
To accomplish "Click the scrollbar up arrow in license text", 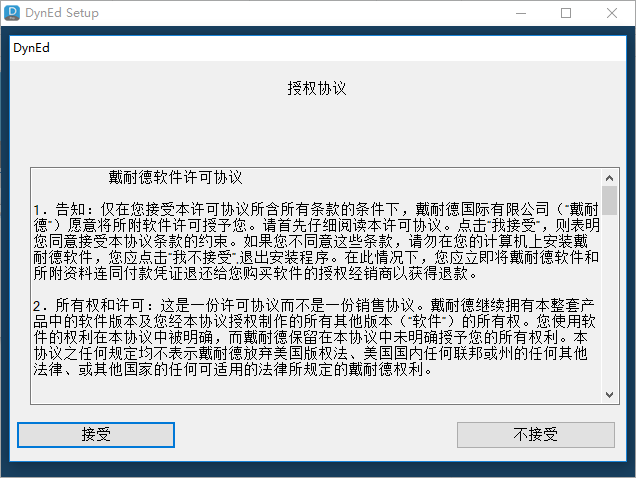I will click(609, 178).
